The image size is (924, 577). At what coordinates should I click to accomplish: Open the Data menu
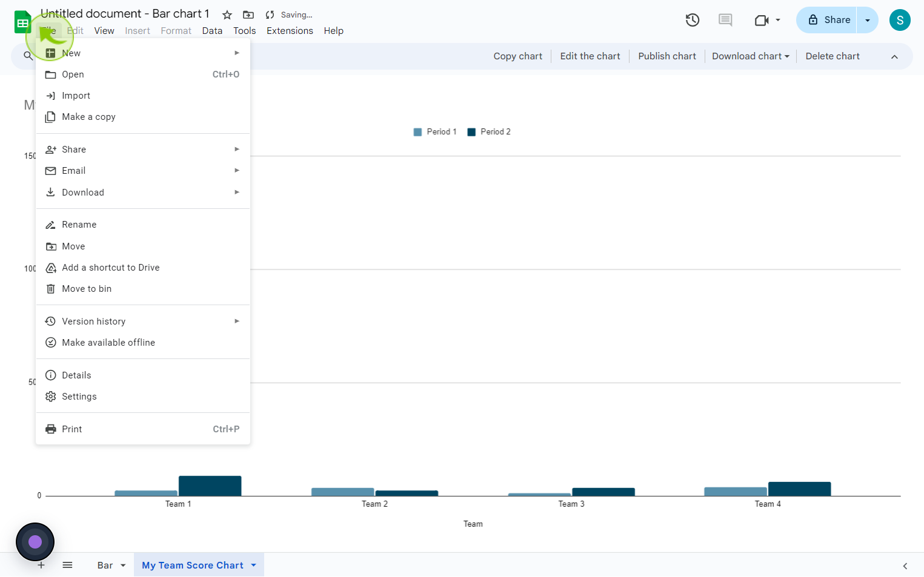(212, 31)
